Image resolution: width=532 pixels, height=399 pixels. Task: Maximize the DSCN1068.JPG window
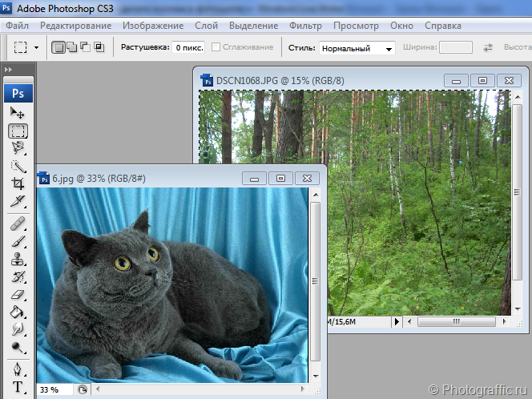pyautogui.click(x=482, y=81)
